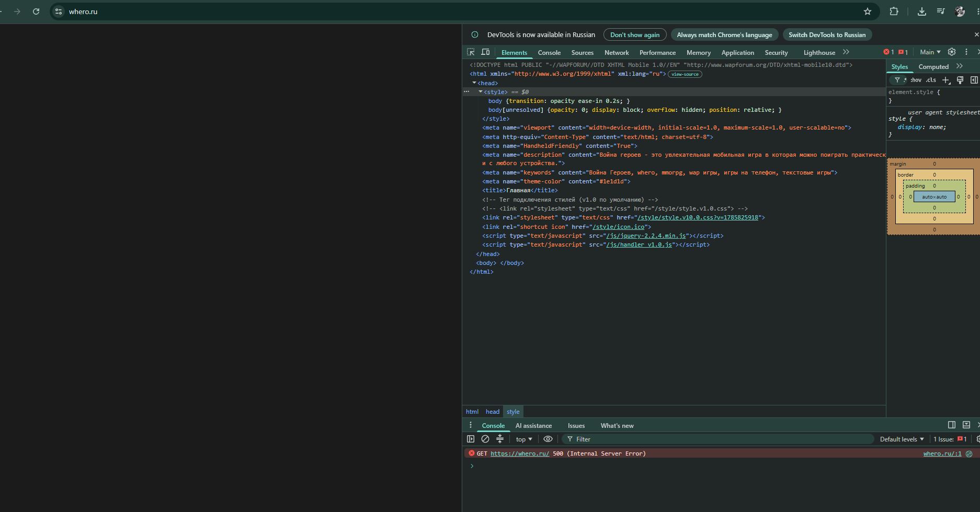Switch to the Console panel tab
This screenshot has width=980, height=512.
coord(549,52)
